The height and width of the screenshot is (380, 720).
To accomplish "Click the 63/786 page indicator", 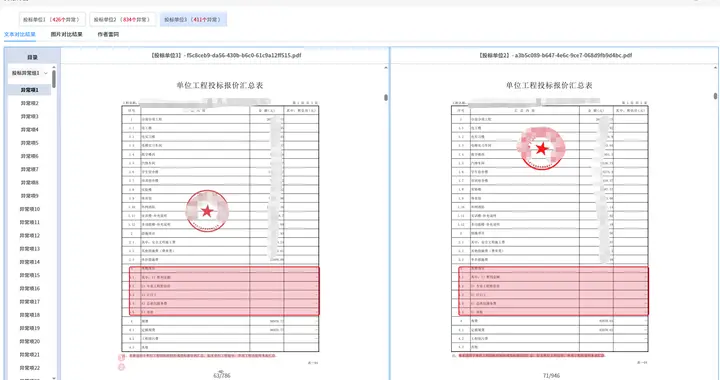I will point(222,375).
